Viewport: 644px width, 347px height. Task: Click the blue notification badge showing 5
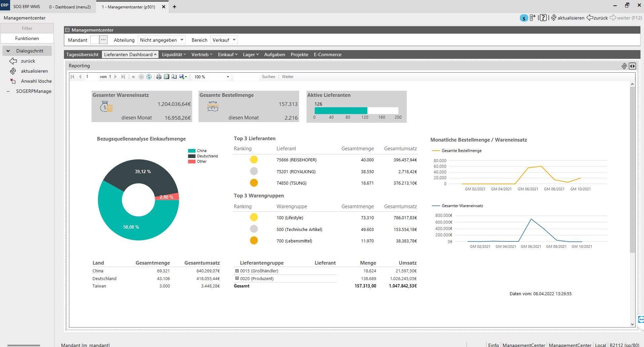pyautogui.click(x=524, y=18)
